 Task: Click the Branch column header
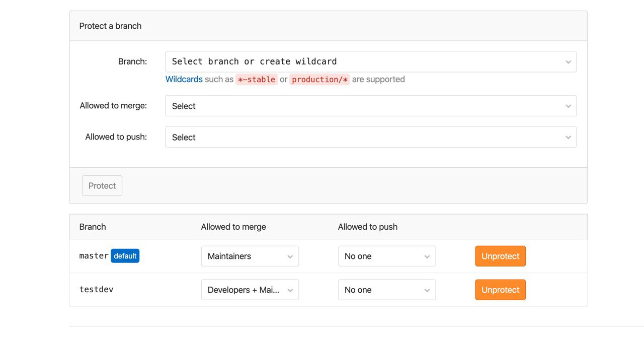(x=93, y=227)
